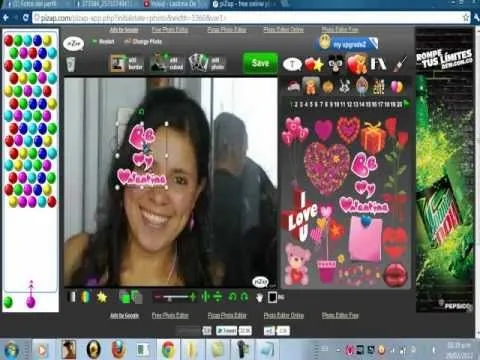The height and width of the screenshot is (360, 480).
Task: Choose the pumpkin sticker category
Action: [328, 87]
